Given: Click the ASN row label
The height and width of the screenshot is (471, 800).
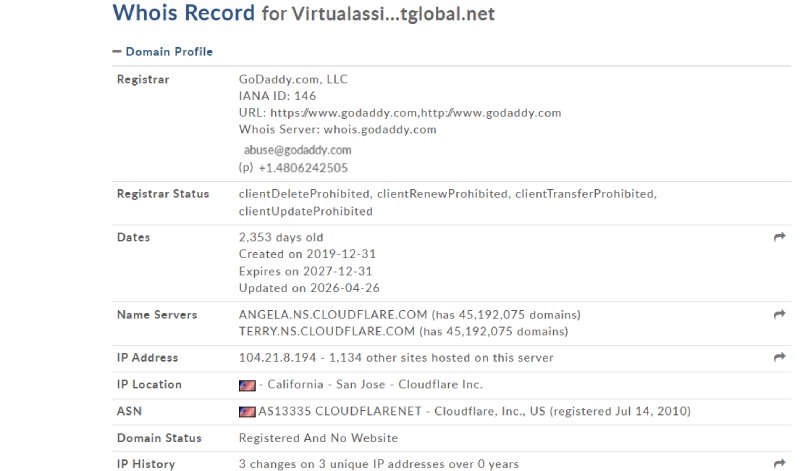Looking at the screenshot, I should click(129, 411).
